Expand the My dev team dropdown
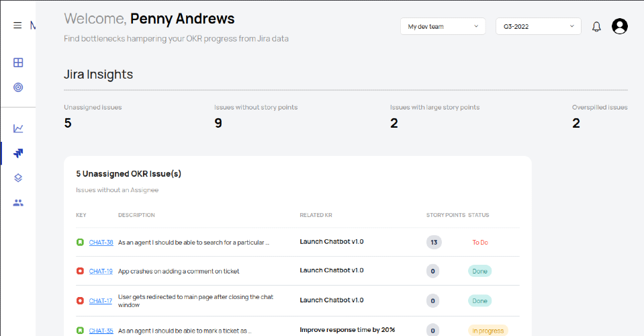Screen dimensions: 644x336 pos(443,26)
